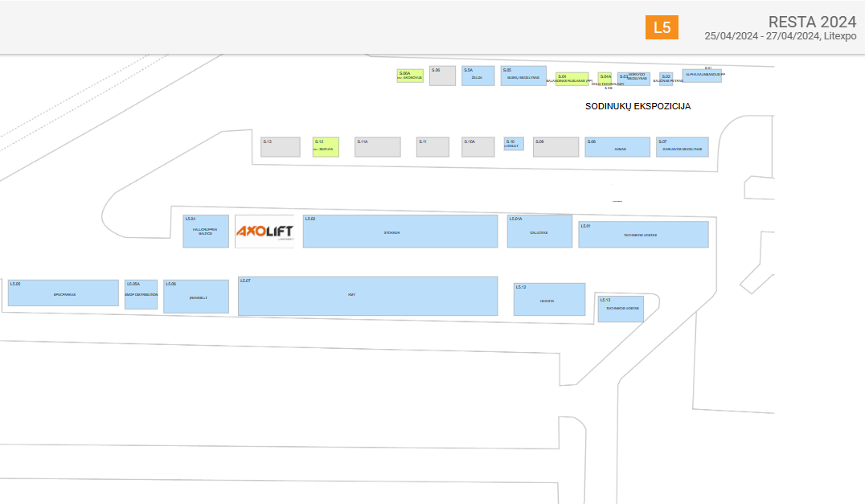Click blue booth S.05

(x=523, y=76)
